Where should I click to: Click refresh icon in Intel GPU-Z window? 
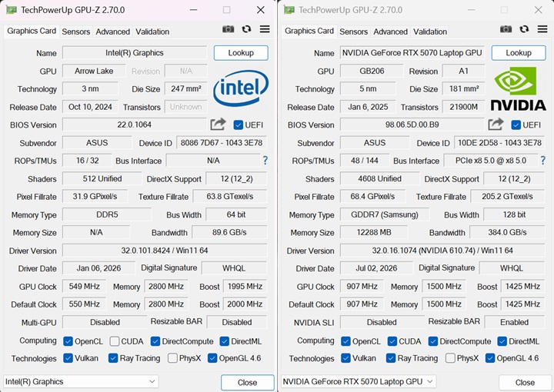[x=246, y=29]
